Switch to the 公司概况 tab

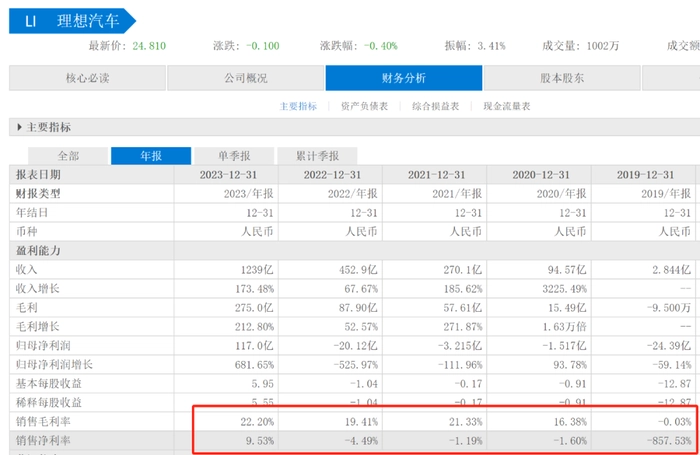tap(245, 77)
